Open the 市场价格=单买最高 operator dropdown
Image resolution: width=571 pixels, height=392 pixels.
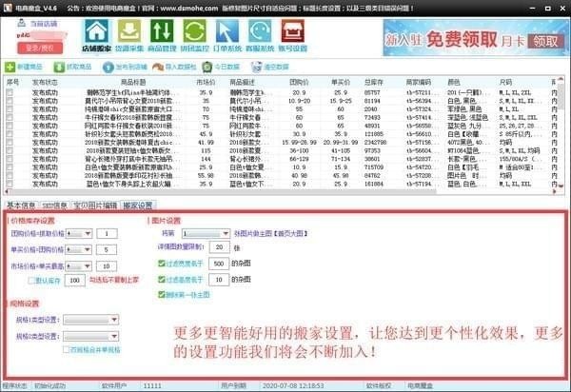pos(79,266)
